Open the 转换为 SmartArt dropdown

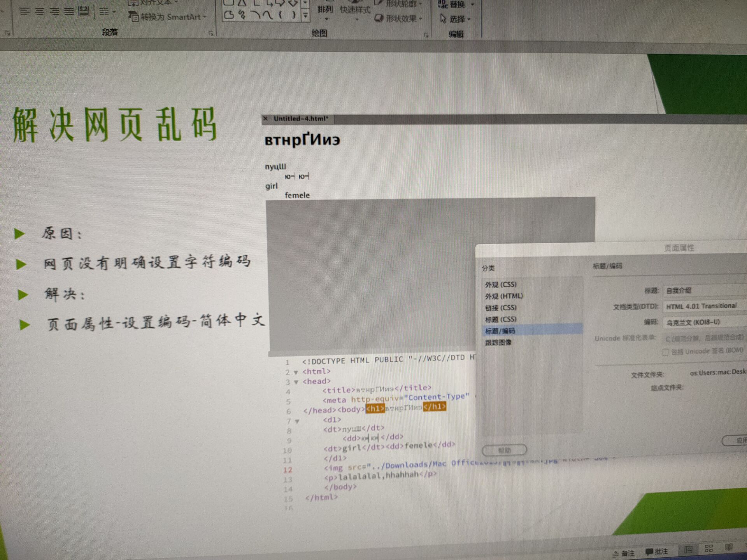(x=167, y=17)
